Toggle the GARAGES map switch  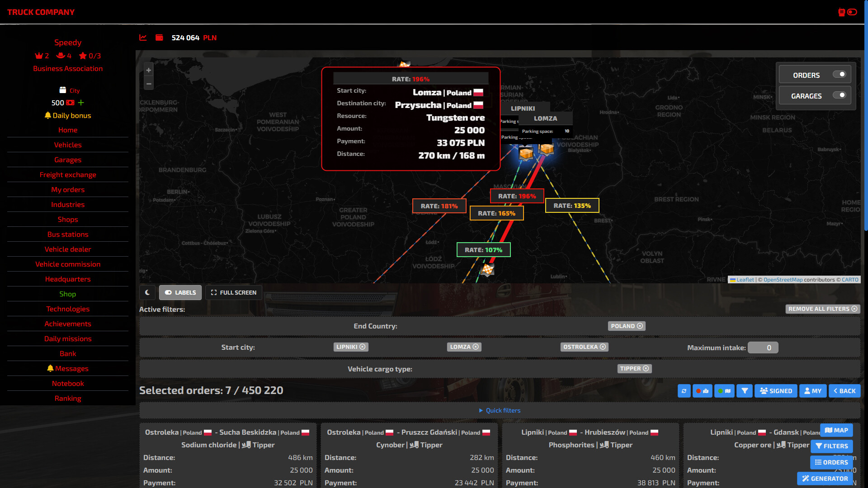click(x=839, y=95)
